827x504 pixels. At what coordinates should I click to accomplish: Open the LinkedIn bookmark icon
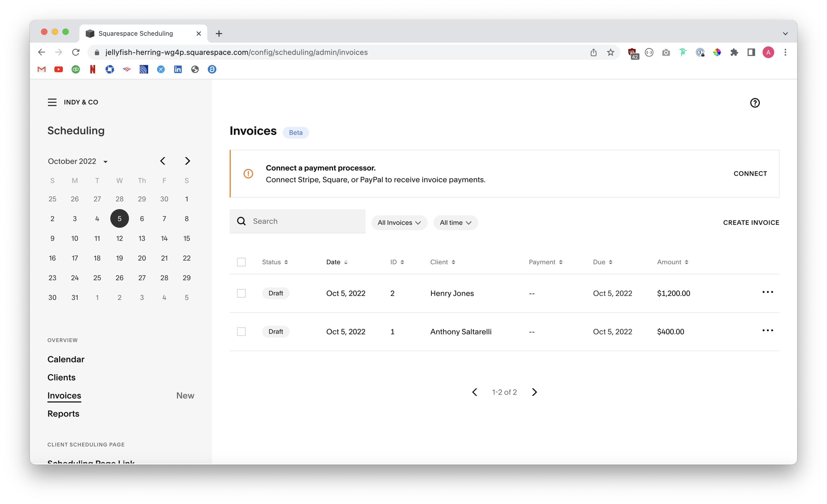[x=178, y=69]
